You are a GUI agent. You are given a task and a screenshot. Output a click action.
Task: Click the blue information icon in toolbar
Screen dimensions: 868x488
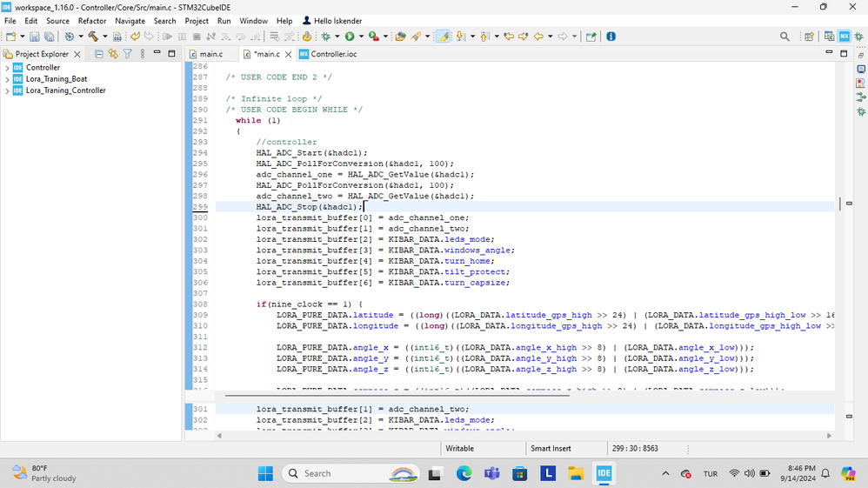coord(611,37)
